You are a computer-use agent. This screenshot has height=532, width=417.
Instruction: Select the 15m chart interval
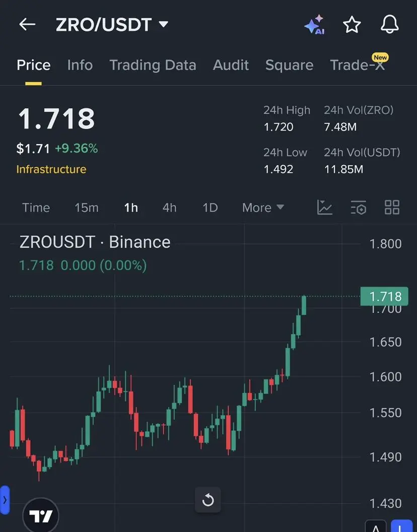click(x=87, y=208)
